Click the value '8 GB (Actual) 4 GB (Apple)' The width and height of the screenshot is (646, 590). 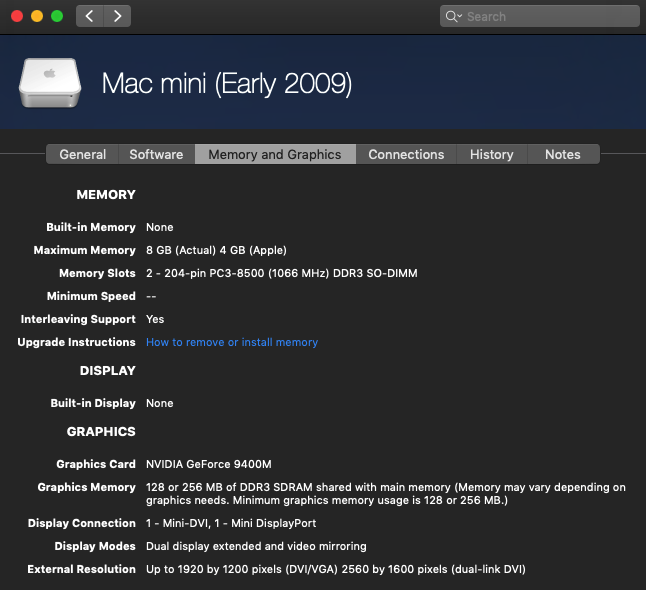pyautogui.click(x=216, y=250)
